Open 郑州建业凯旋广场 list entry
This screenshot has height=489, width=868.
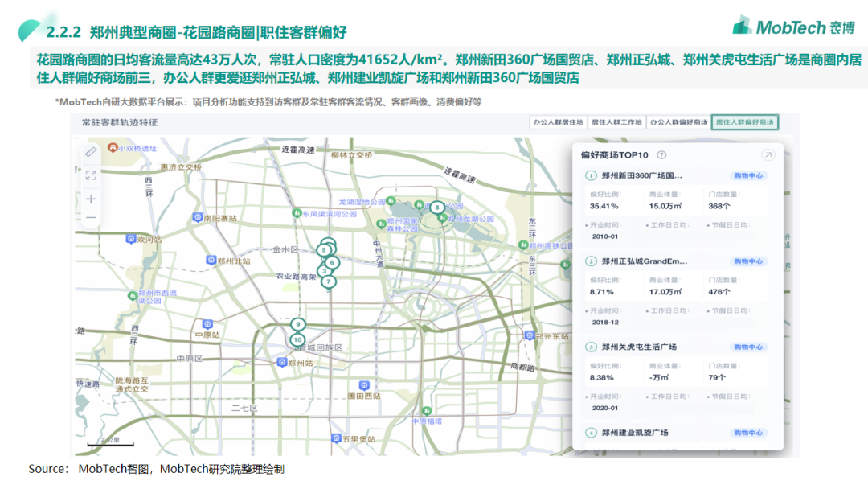click(635, 433)
